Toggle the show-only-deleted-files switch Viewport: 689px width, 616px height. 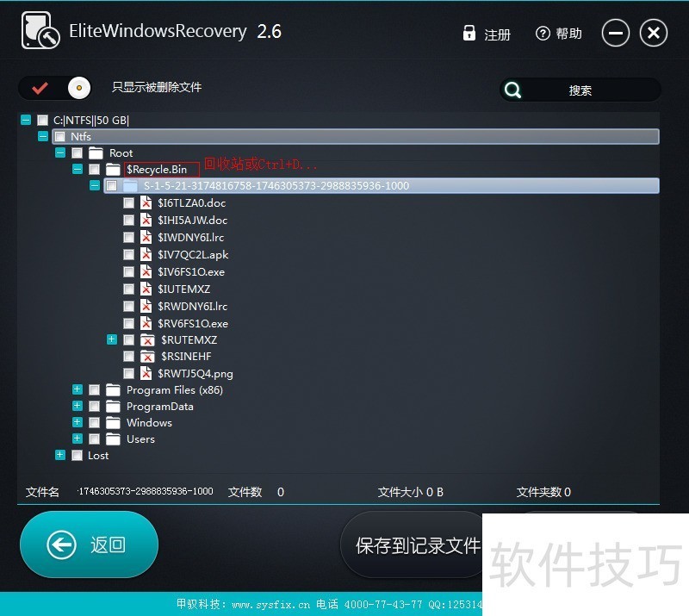tap(55, 88)
